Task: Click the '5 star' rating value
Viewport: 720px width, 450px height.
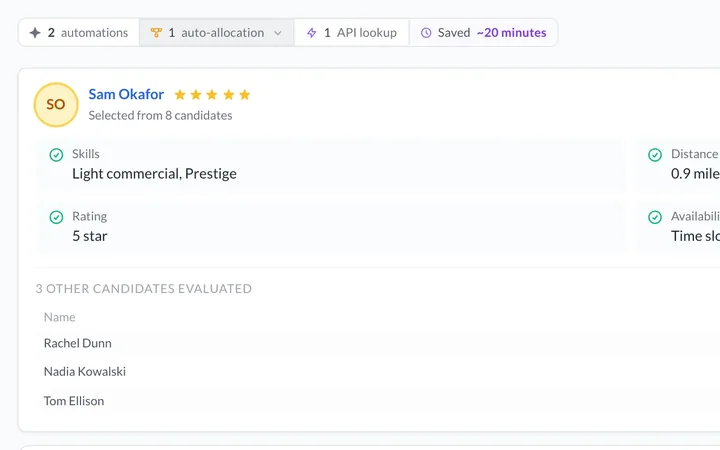Action: [90, 236]
